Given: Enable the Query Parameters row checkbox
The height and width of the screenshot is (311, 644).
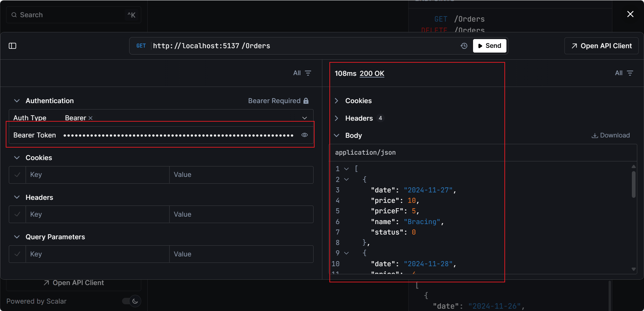Looking at the screenshot, I should [x=18, y=254].
